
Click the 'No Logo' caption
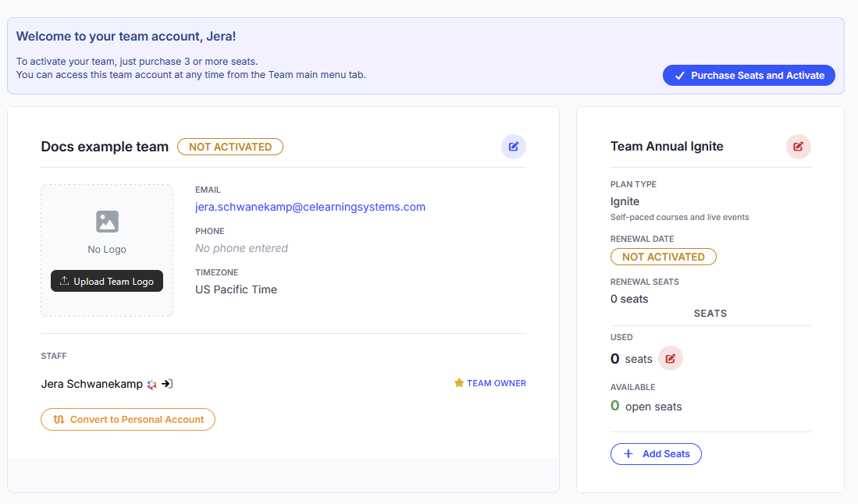tap(107, 249)
